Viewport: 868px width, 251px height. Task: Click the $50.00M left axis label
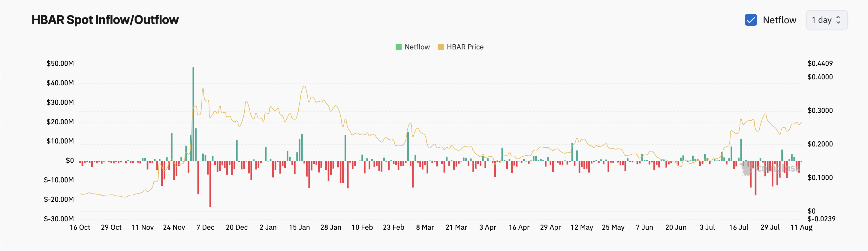click(60, 63)
